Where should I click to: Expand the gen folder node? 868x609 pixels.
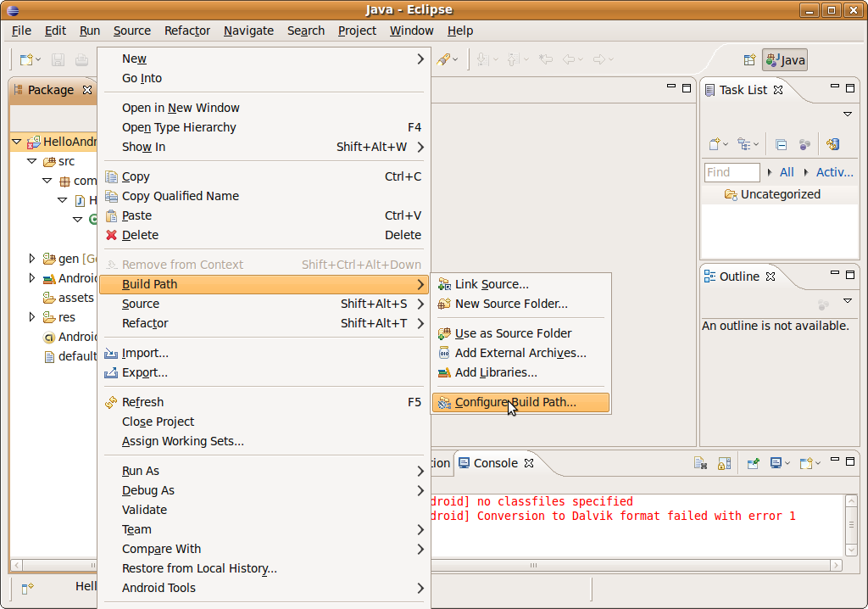coord(31,258)
